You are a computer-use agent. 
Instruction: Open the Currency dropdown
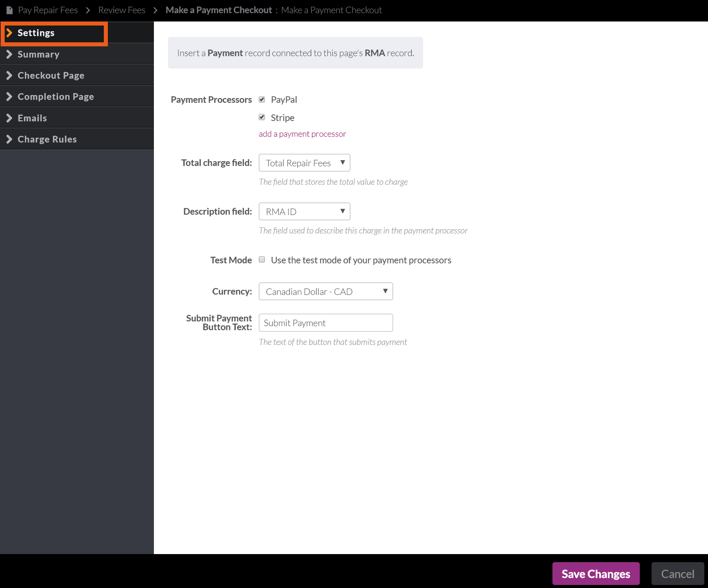tap(326, 291)
